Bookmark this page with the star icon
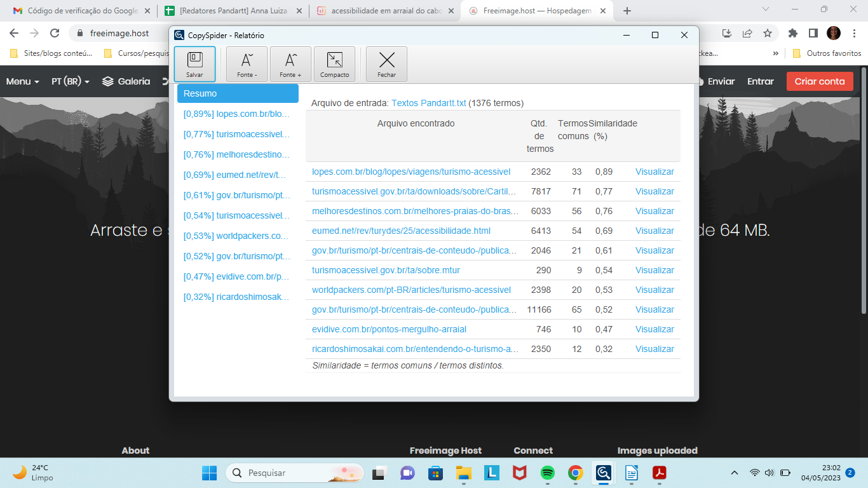Screen dimensions: 868x488 pos(768,33)
